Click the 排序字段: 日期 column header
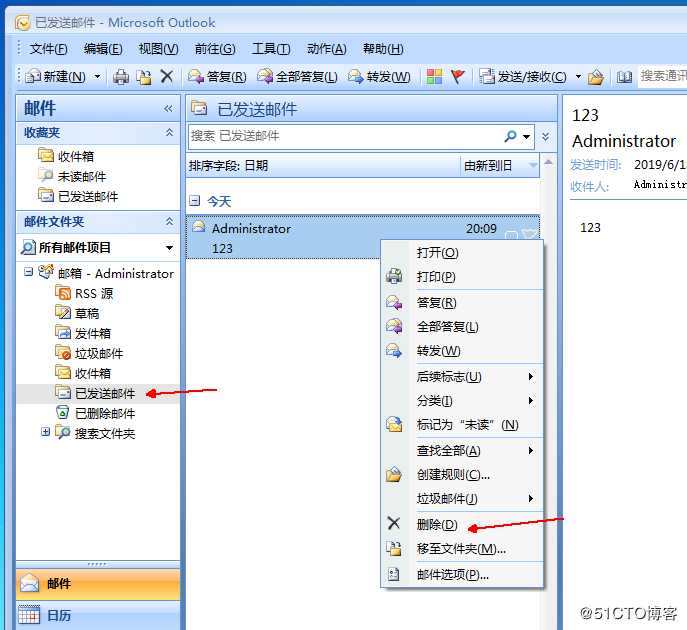The width and height of the screenshot is (687, 630). (x=323, y=166)
